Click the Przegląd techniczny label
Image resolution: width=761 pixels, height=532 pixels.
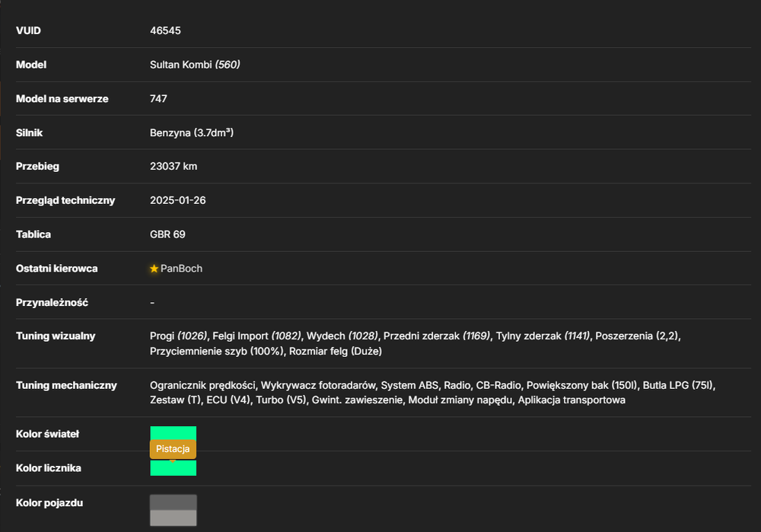tap(65, 200)
